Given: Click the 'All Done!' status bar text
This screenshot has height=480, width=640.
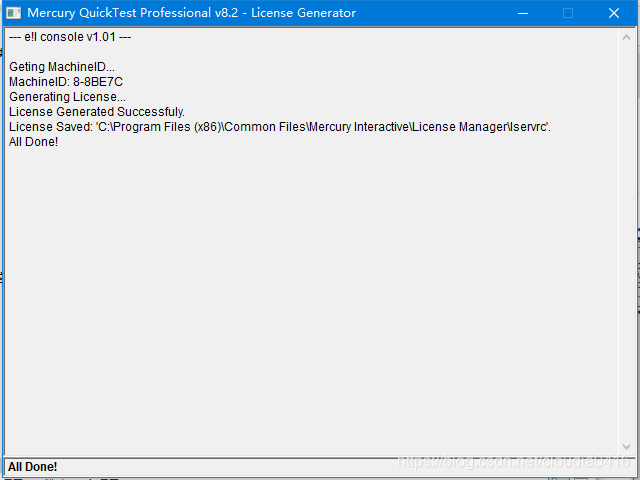Looking at the screenshot, I should (33, 467).
